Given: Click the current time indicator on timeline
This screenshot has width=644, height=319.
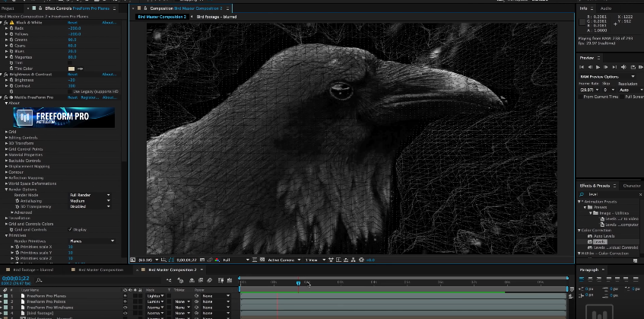Looking at the screenshot, I should tap(299, 283).
